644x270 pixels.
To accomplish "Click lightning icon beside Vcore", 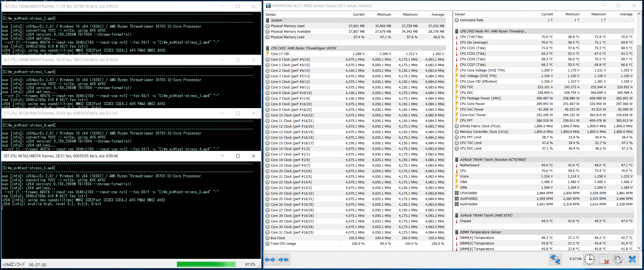I will (457, 176).
